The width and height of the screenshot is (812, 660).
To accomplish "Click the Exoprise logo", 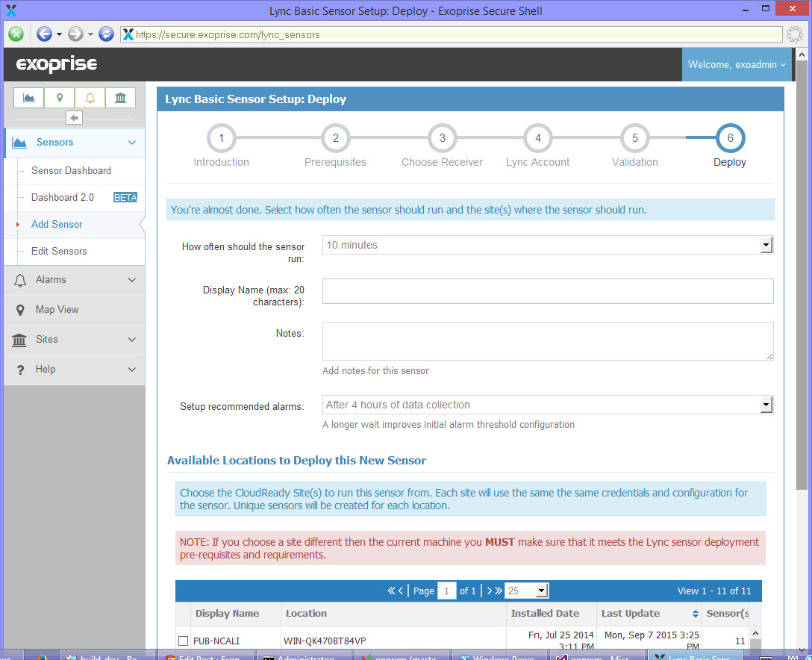I will click(57, 64).
